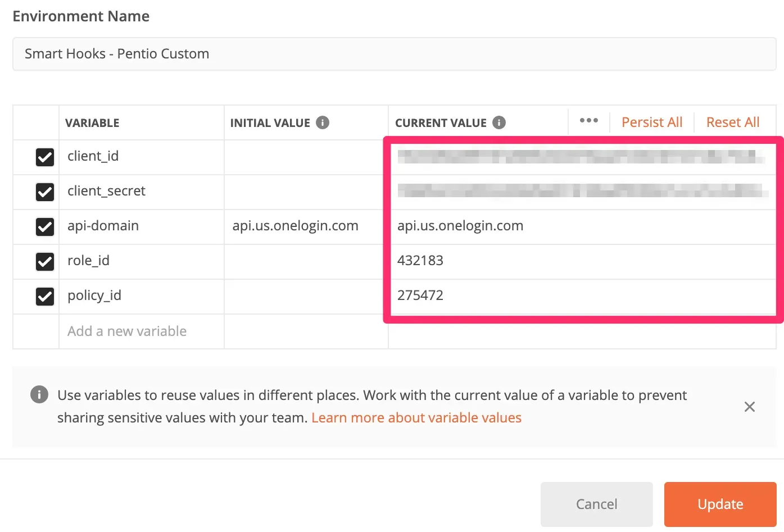Toggle the api-domain variable checkbox
The height and width of the screenshot is (532, 784).
point(45,226)
